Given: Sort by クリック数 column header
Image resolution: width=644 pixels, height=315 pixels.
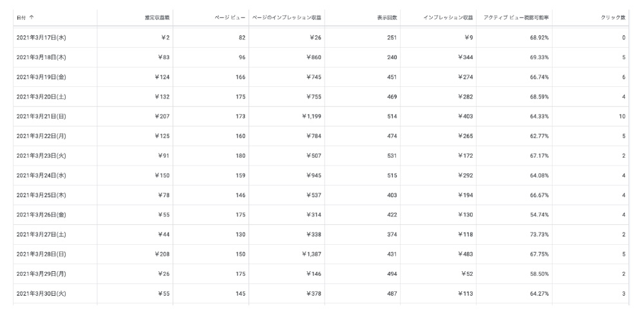Looking at the screenshot, I should pos(612,15).
